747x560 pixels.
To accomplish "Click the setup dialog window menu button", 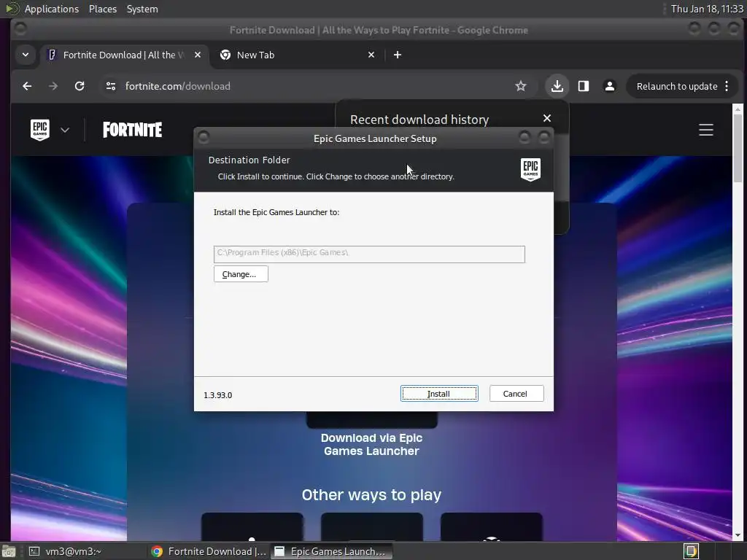I will pyautogui.click(x=204, y=138).
